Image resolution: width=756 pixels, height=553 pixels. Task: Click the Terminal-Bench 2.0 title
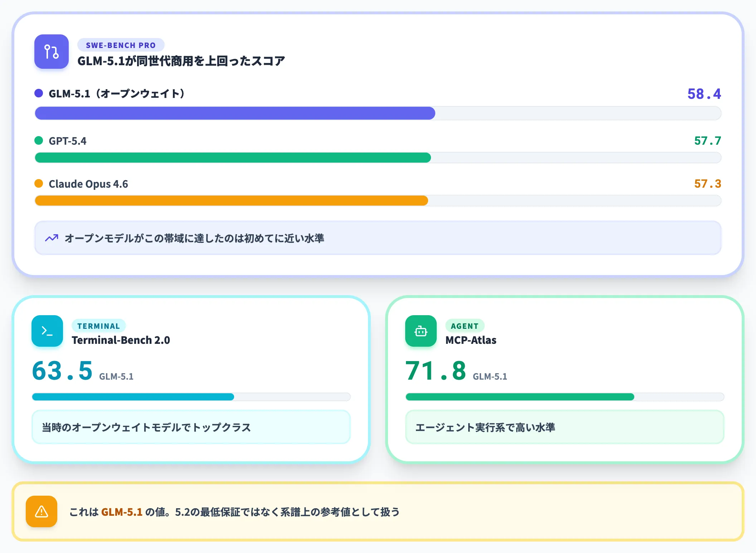click(121, 340)
